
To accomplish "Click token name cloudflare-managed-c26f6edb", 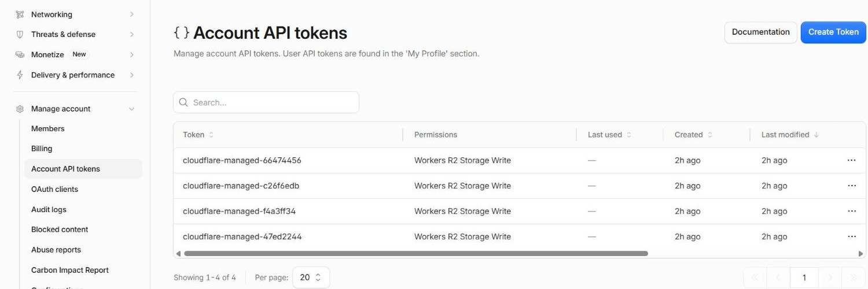I will [241, 186].
